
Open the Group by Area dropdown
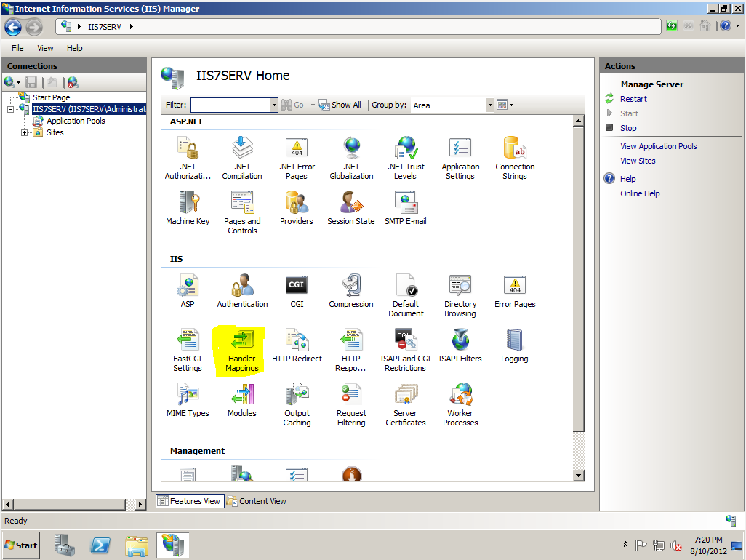pos(489,105)
